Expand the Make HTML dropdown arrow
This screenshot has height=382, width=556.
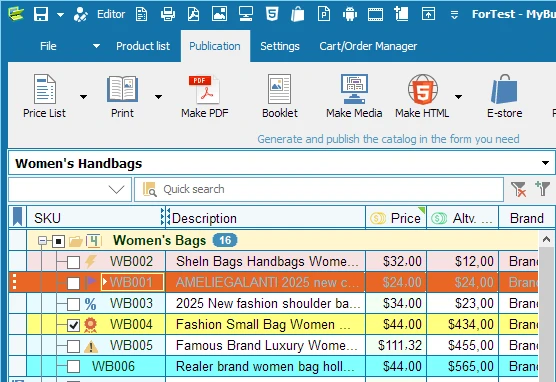pos(458,96)
